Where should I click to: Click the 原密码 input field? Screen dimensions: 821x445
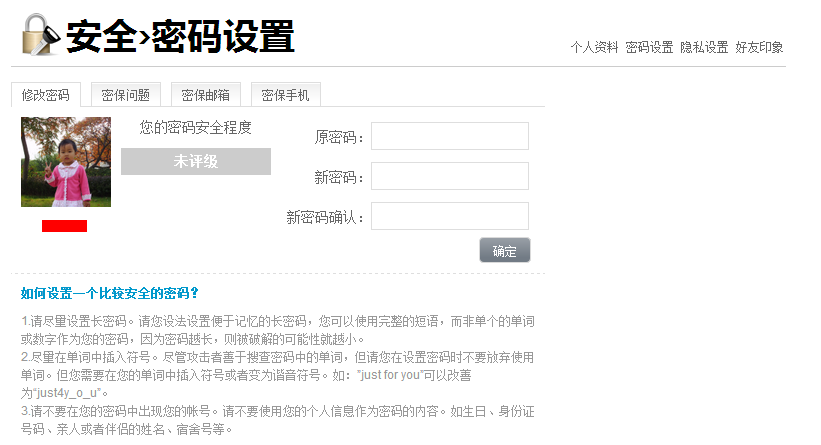click(450, 136)
